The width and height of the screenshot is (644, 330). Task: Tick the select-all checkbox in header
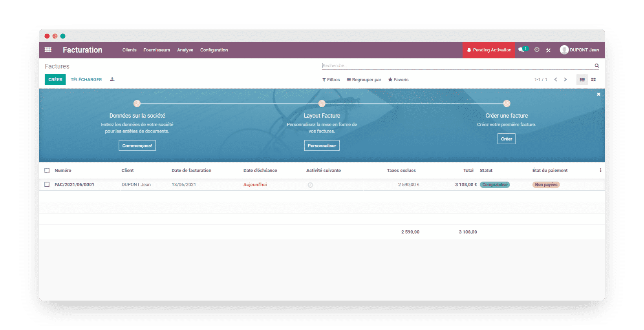click(47, 170)
